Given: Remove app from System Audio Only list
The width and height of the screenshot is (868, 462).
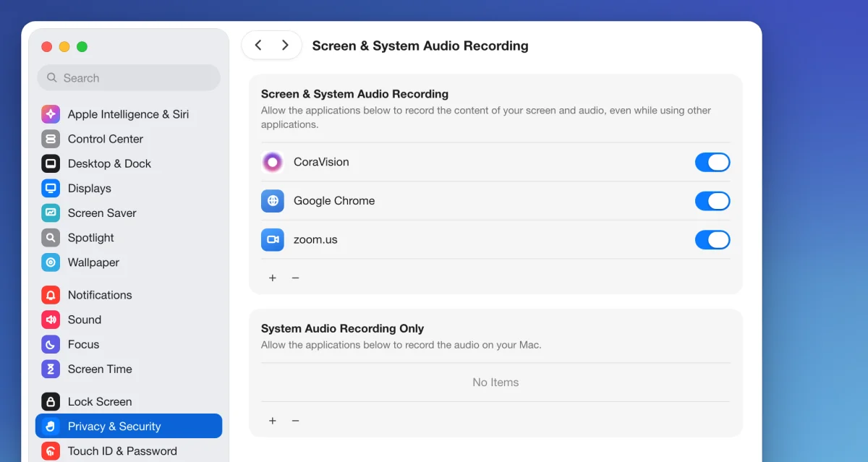Looking at the screenshot, I should coord(295,420).
